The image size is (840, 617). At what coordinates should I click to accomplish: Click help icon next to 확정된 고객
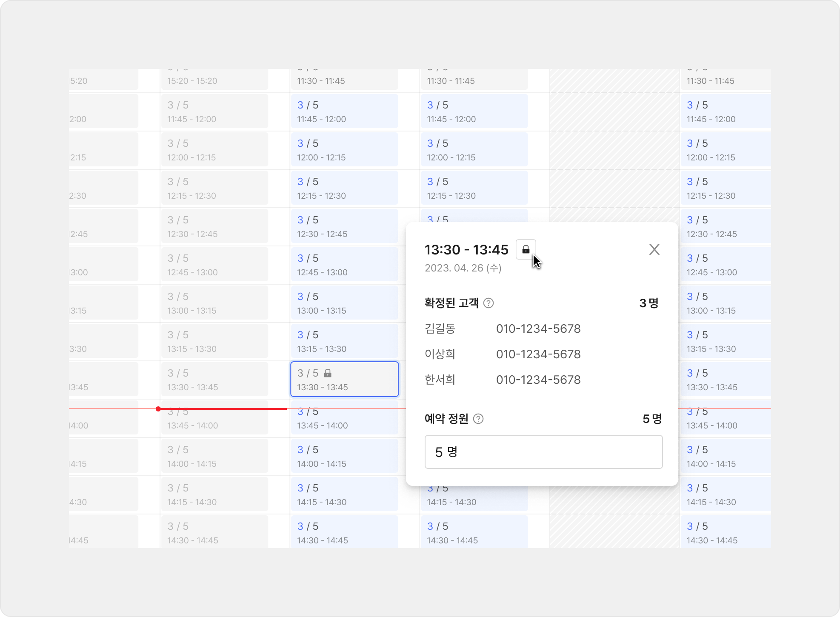point(489,303)
